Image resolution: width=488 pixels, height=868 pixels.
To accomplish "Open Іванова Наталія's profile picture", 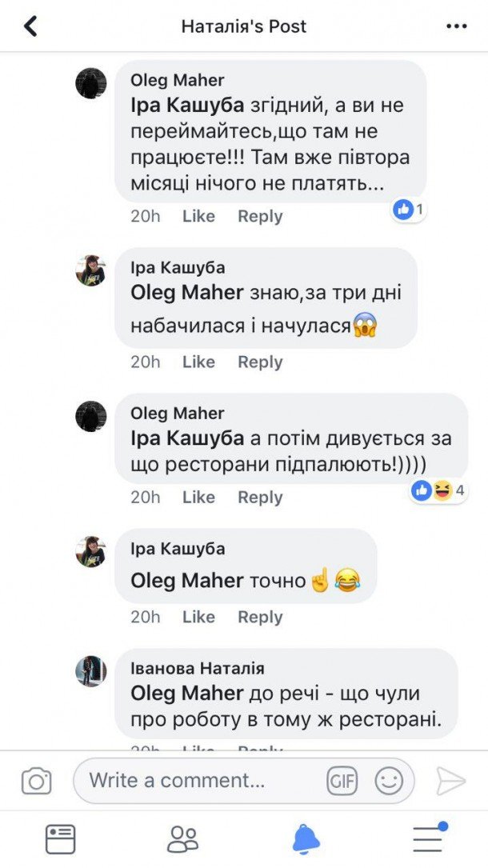I will point(91,671).
